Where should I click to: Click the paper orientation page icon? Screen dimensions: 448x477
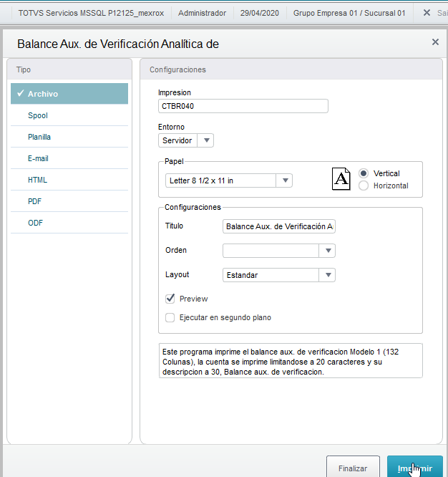click(341, 179)
